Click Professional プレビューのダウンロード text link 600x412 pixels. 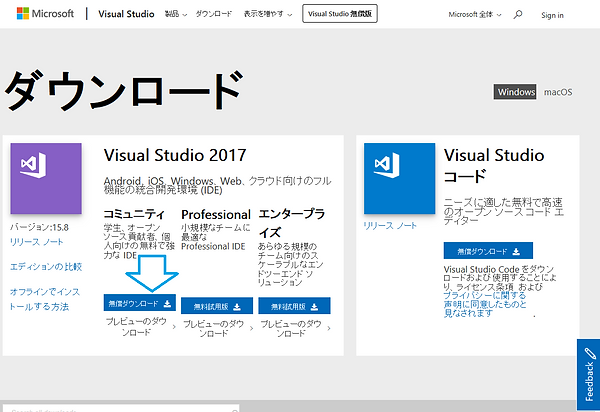click(214, 329)
